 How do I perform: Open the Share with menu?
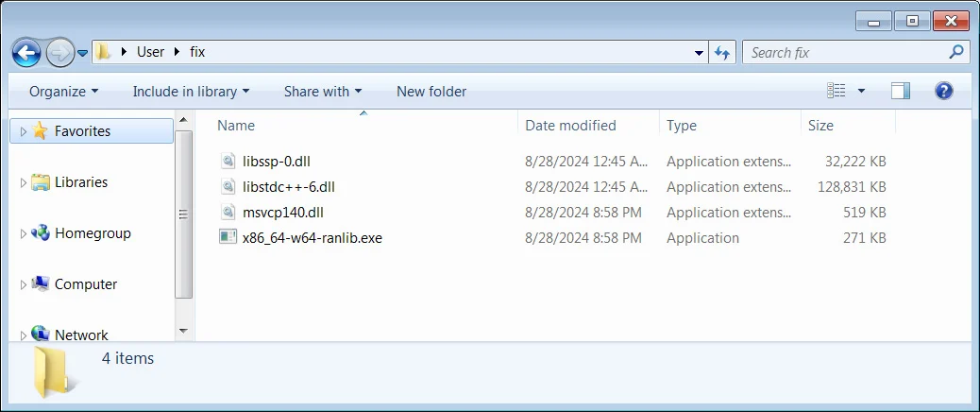tap(322, 92)
